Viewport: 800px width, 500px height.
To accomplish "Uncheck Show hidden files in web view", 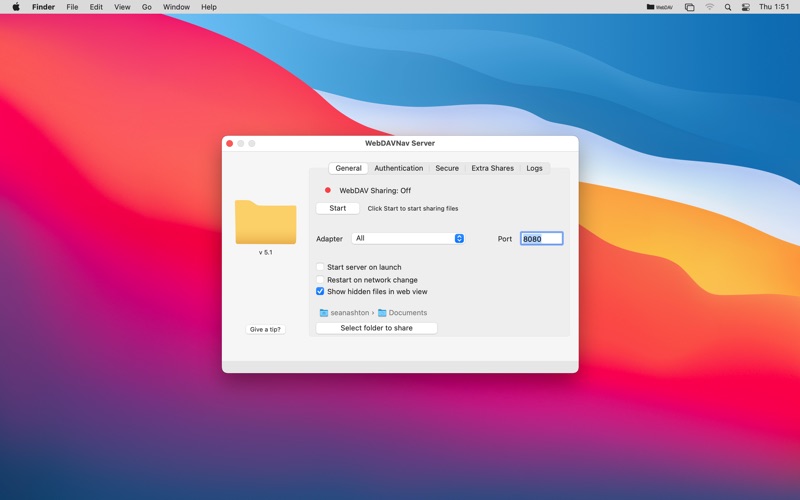I will point(320,291).
